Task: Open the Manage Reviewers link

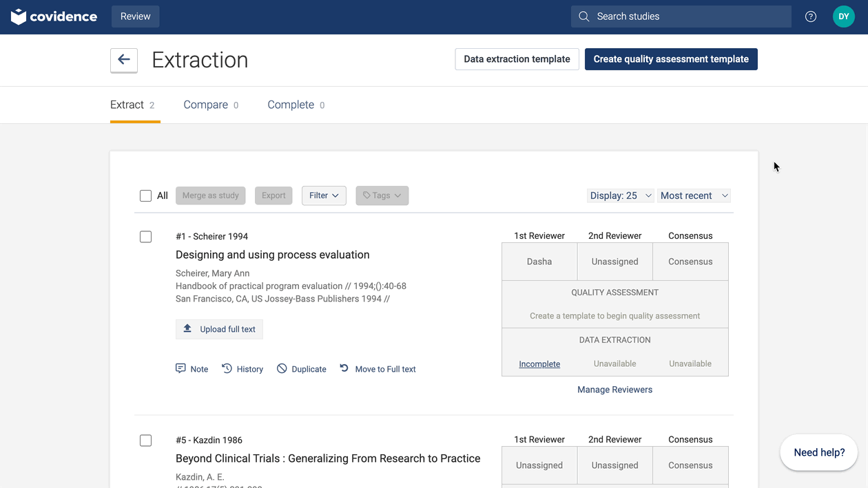Action: coord(614,390)
